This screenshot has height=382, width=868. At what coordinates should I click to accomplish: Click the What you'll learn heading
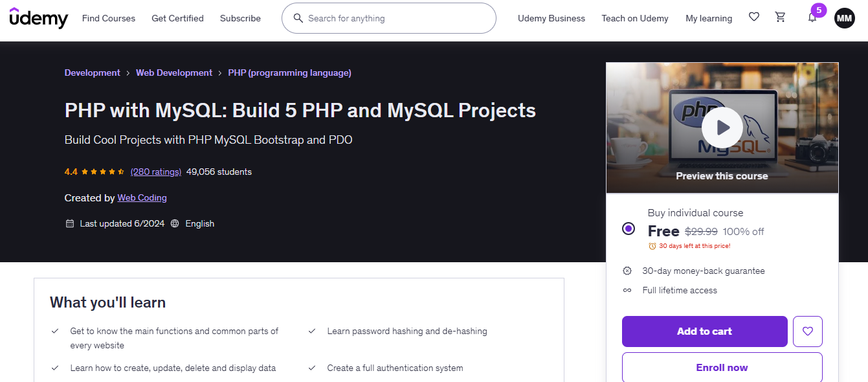tap(108, 302)
